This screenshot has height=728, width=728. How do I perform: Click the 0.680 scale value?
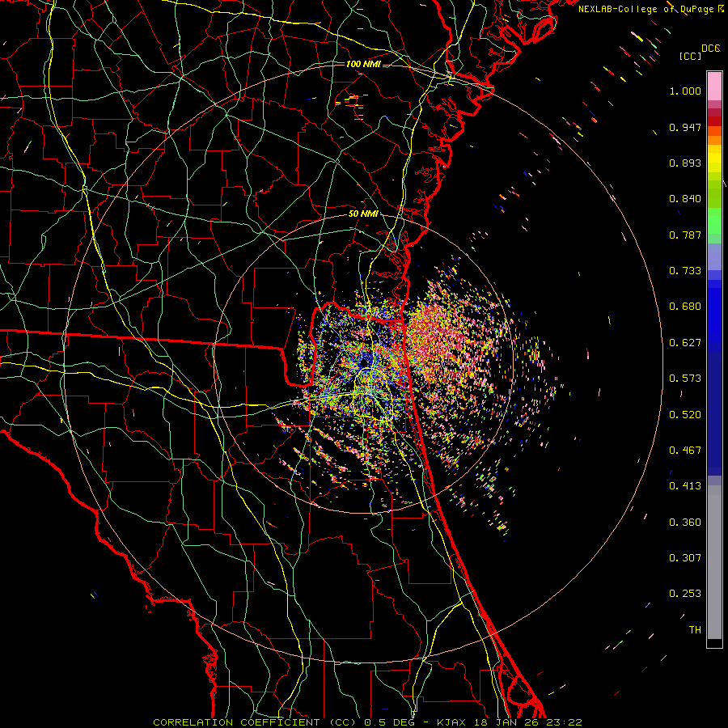tap(685, 307)
